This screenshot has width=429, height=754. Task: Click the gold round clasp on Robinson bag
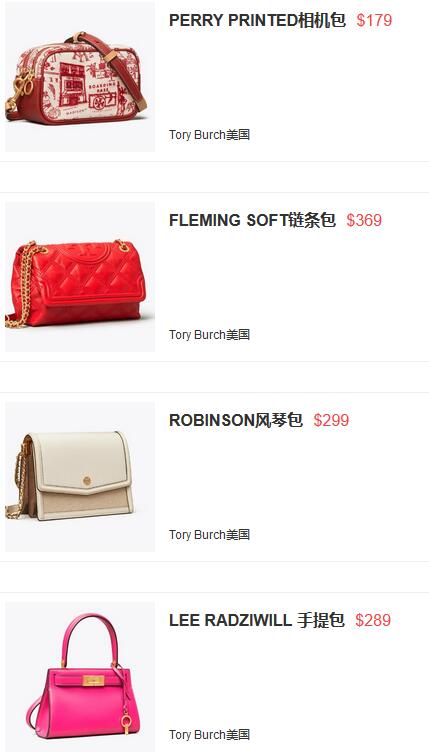click(87, 480)
